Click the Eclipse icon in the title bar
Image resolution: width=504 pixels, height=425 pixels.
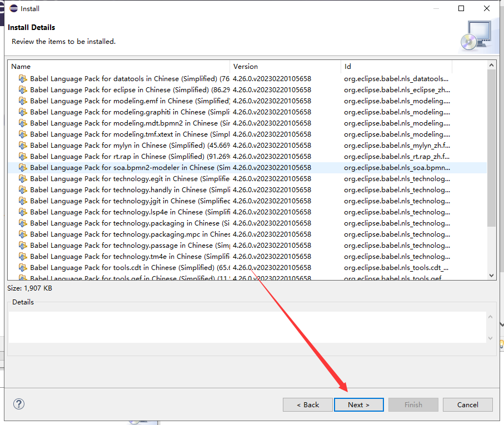14,9
